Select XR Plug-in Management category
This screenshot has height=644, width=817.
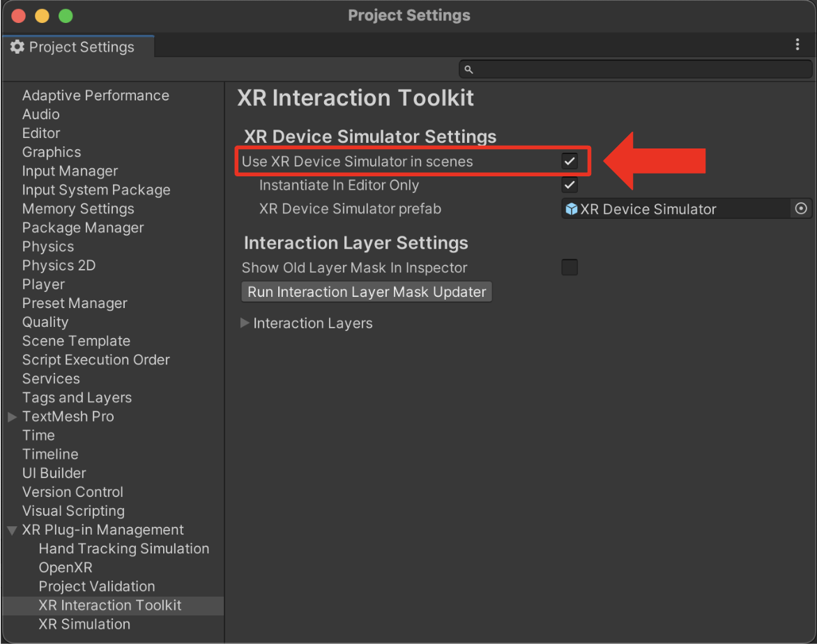click(x=102, y=530)
